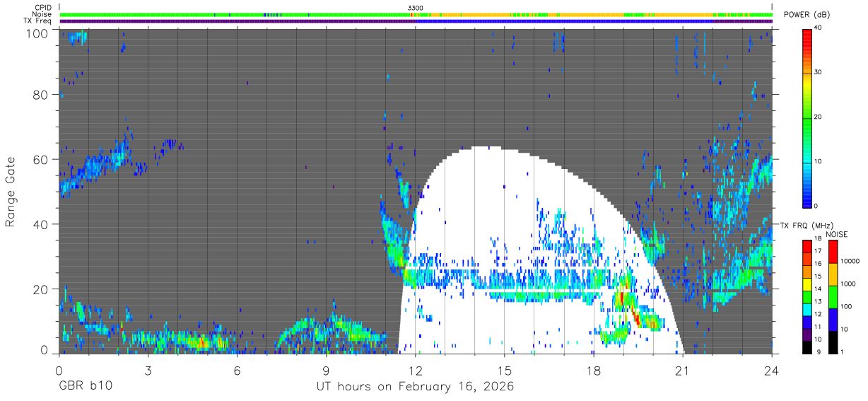868x401 pixels.
Task: Click the '9' label on TX frequency scale
Action: point(818,351)
